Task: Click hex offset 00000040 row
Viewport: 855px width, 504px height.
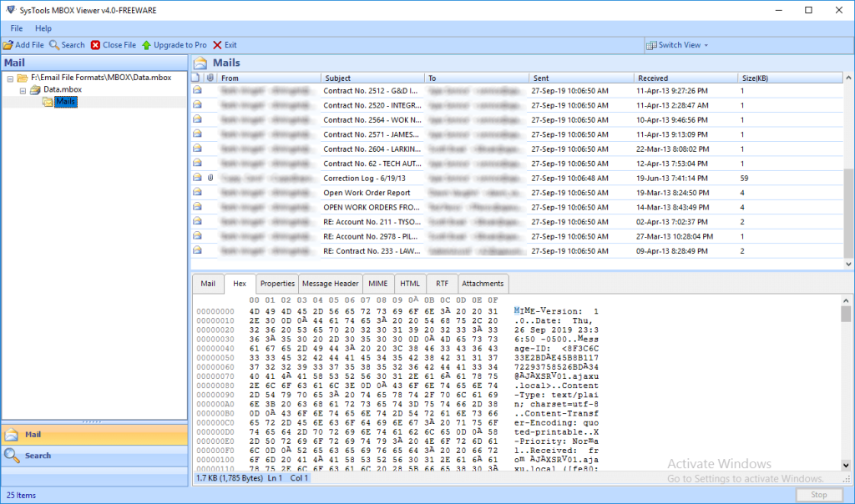Action: (x=215, y=349)
